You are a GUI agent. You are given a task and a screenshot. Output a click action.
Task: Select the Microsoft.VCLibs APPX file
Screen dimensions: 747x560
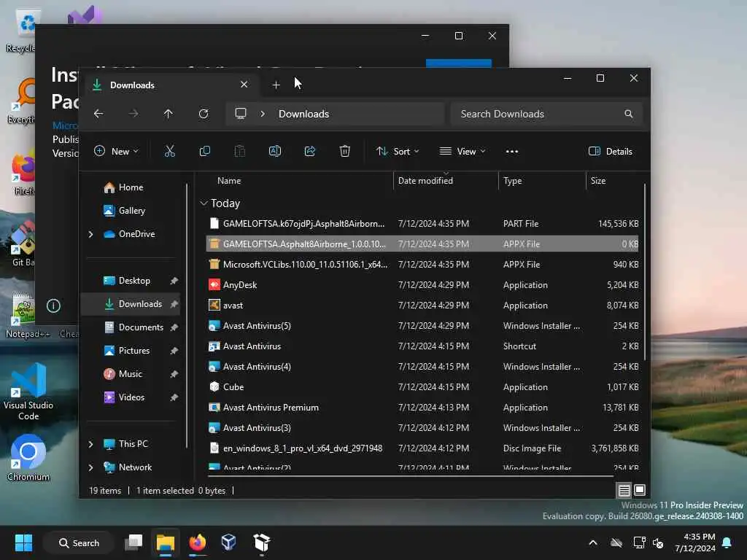pos(422,265)
